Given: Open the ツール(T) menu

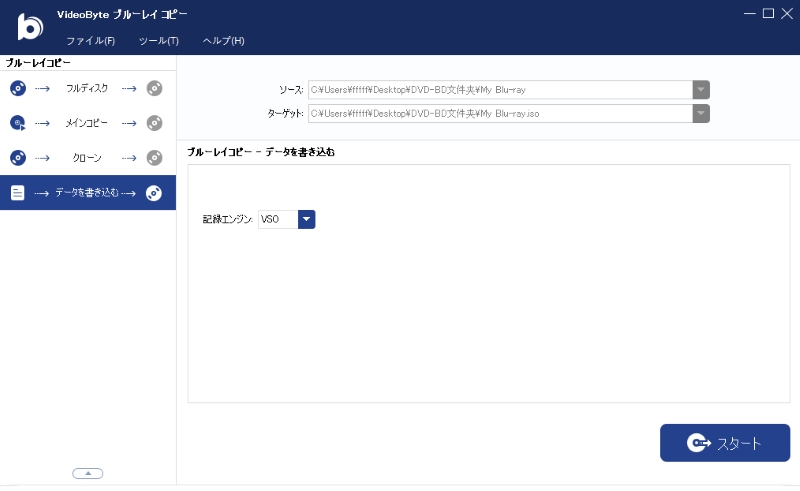Looking at the screenshot, I should coord(158,41).
